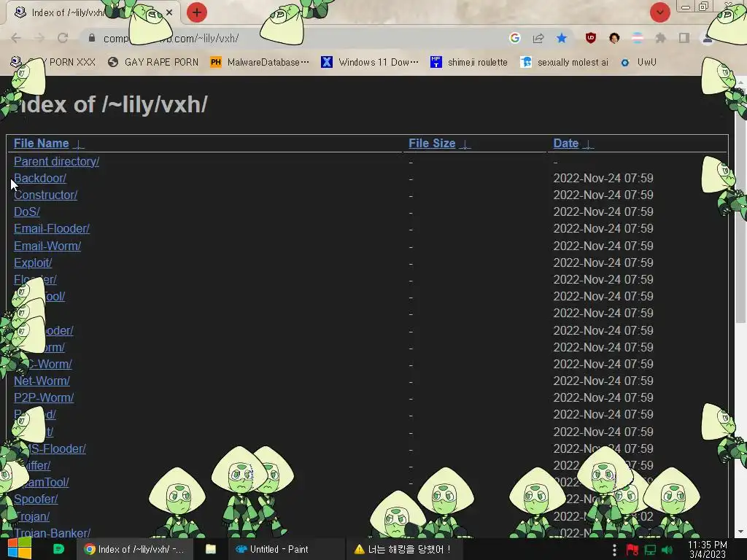Screen dimensions: 747x560
Task: Open the Backdoor/ folder link
Action: [40, 178]
